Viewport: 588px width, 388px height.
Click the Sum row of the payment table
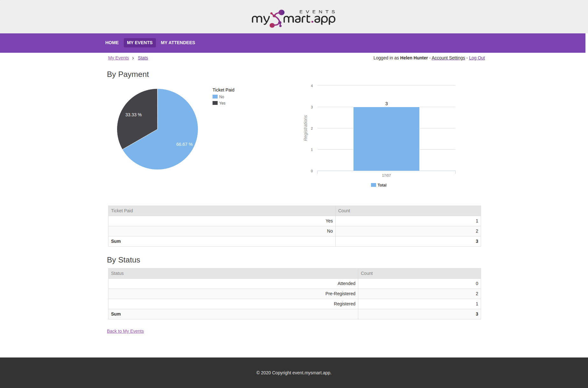pos(294,241)
